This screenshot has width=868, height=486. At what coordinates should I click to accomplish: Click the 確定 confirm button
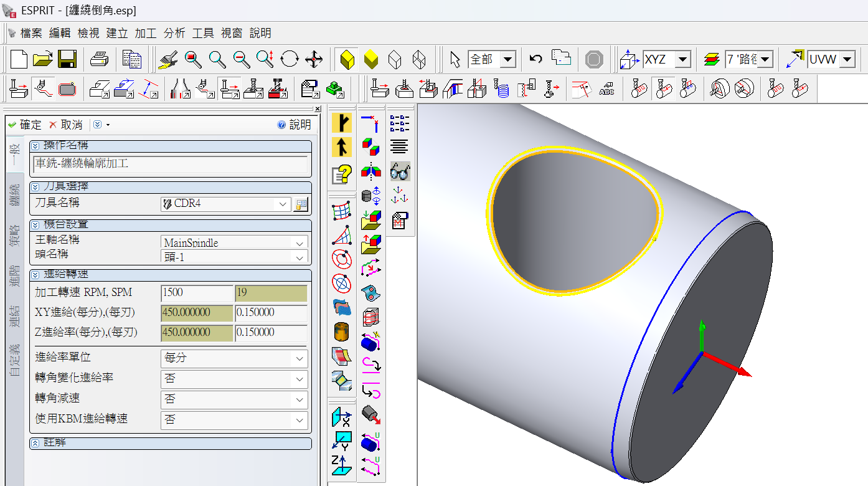25,125
